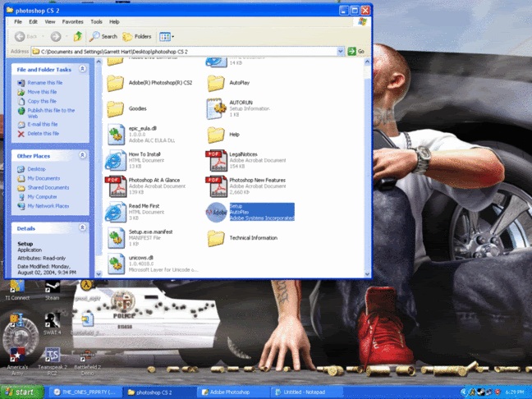Collapse the File and Folder Tasks panel
The width and height of the screenshot is (532, 399).
pos(82,69)
